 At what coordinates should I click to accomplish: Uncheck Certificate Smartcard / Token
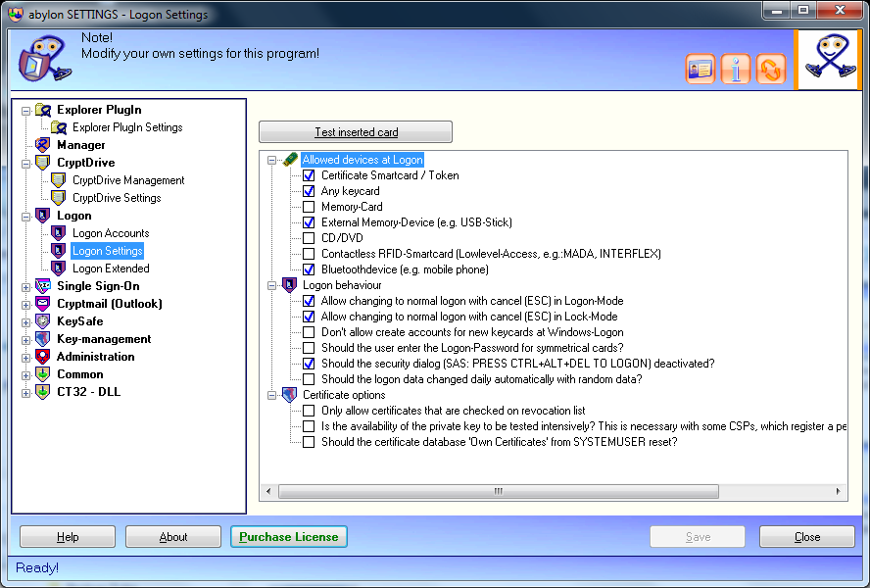coord(309,176)
